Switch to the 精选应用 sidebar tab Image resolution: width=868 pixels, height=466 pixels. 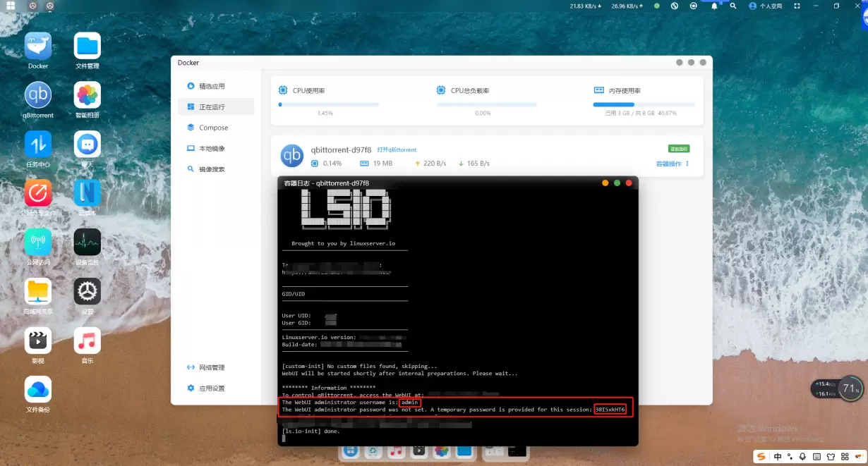pyautogui.click(x=212, y=86)
